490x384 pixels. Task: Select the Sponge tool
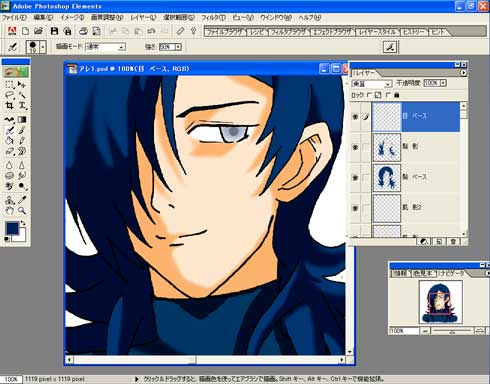(x=10, y=175)
